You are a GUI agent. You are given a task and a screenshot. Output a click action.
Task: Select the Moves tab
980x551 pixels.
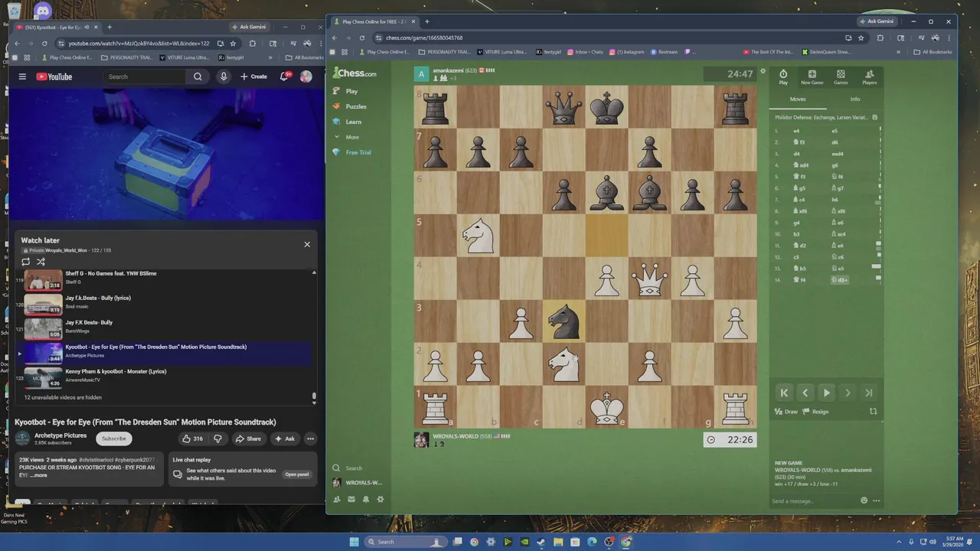click(x=798, y=99)
